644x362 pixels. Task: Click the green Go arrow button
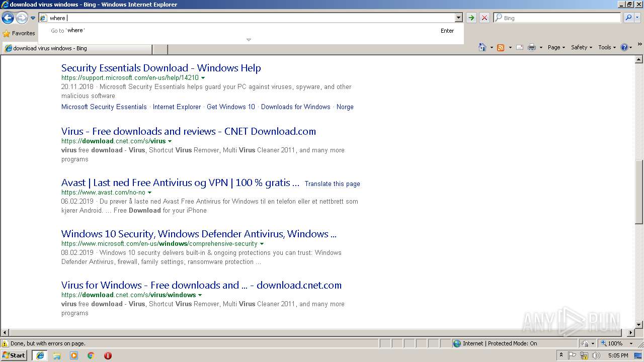[471, 18]
